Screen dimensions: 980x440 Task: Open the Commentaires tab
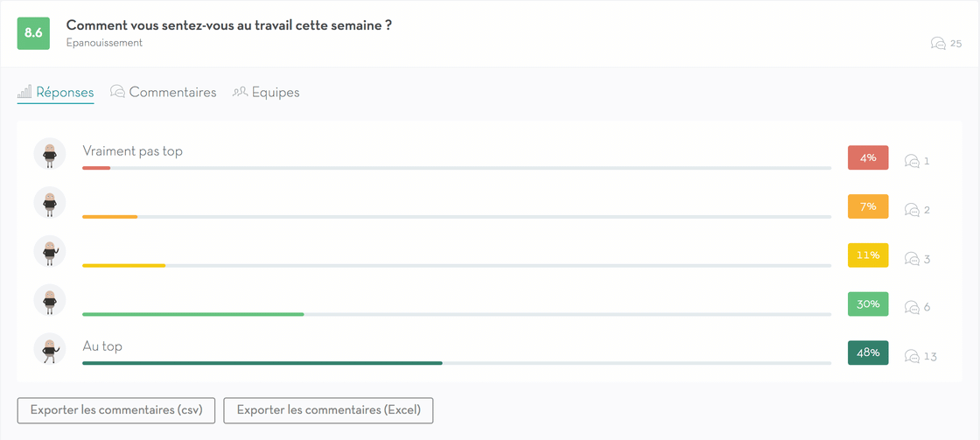click(x=163, y=93)
